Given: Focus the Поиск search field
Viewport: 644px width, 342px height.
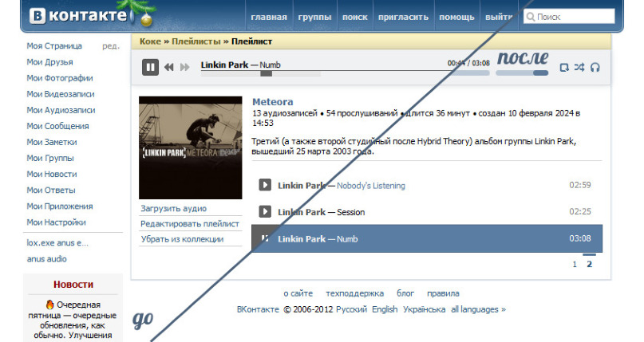Looking at the screenshot, I should (x=569, y=17).
